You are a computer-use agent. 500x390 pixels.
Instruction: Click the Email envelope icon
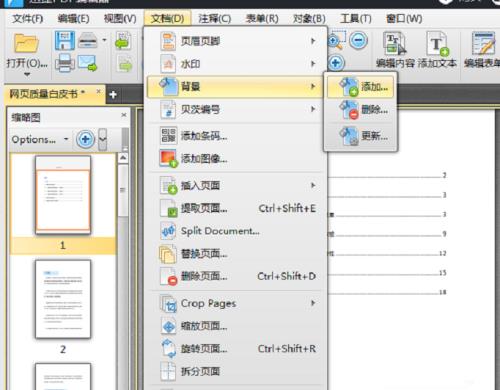click(x=88, y=63)
